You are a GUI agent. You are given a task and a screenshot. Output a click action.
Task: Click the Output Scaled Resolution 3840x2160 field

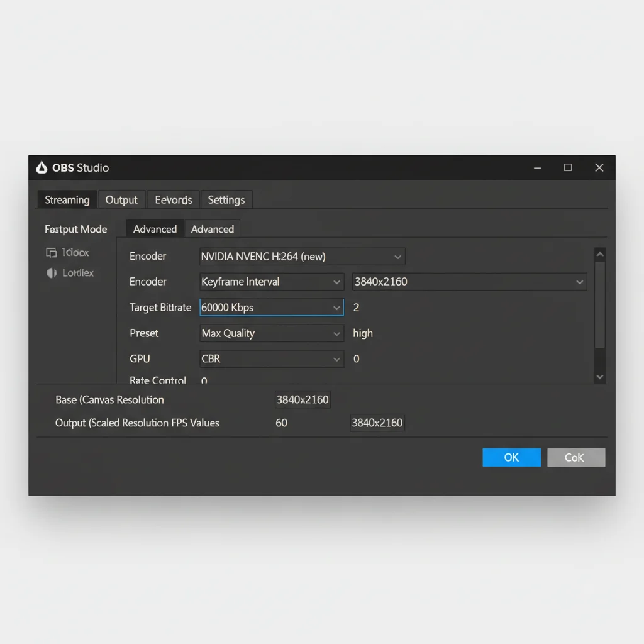click(x=377, y=423)
